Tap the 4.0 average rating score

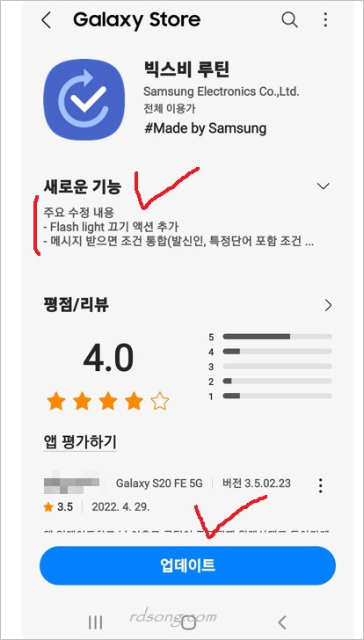(108, 358)
